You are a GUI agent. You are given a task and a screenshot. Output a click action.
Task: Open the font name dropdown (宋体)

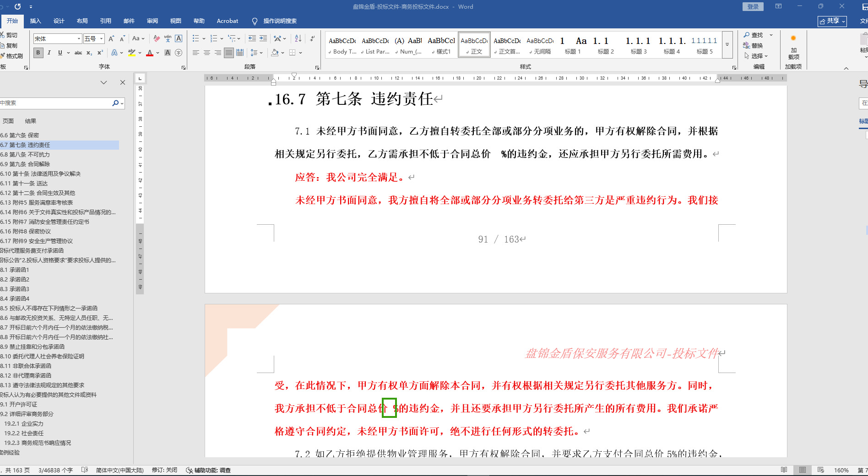coord(79,39)
